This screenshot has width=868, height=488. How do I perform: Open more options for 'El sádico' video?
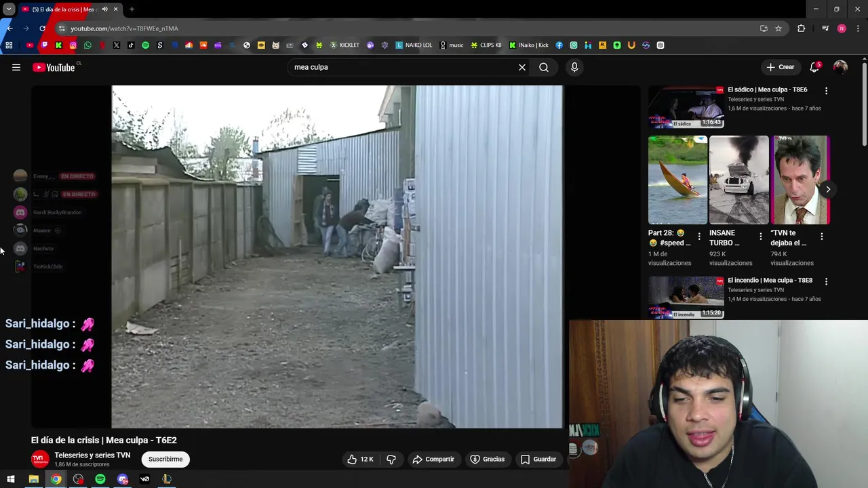tap(826, 90)
